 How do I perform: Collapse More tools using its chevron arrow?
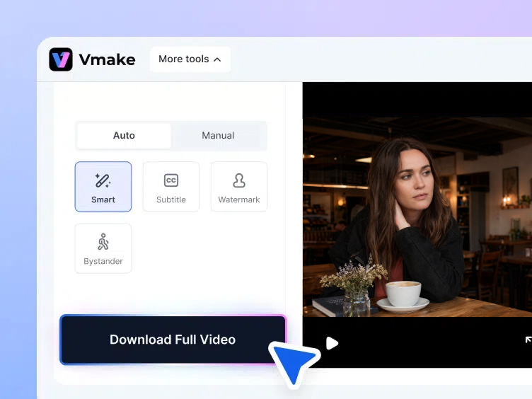(217, 59)
